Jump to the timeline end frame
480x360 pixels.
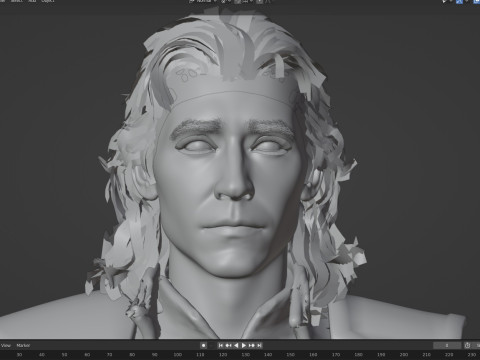click(259, 345)
